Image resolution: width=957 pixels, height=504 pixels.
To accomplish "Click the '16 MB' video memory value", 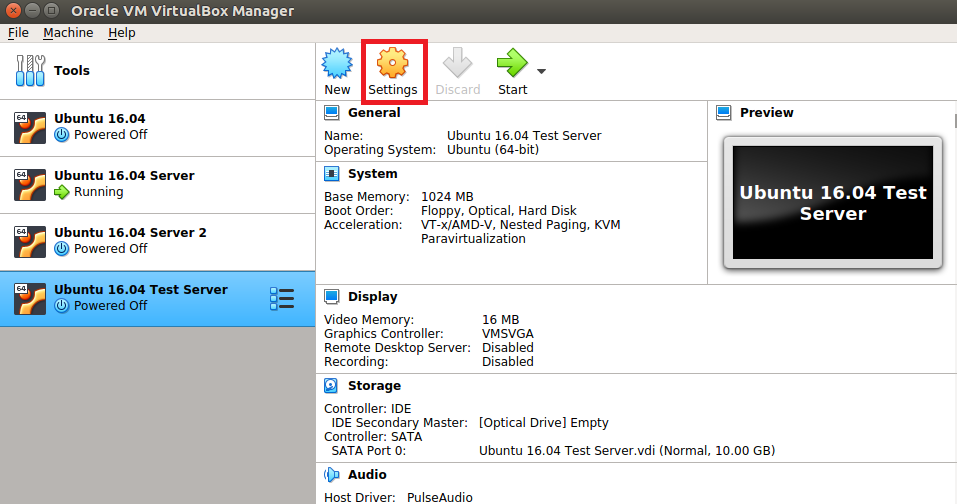I will pos(500,320).
